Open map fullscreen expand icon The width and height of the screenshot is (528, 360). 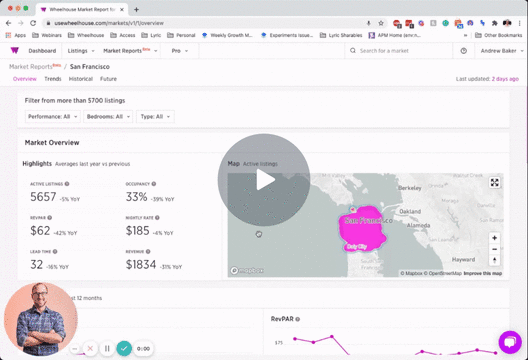pos(494,183)
